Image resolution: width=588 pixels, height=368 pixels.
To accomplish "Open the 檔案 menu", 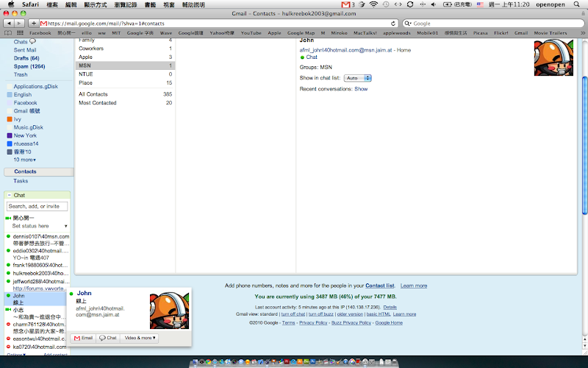I will (x=52, y=4).
